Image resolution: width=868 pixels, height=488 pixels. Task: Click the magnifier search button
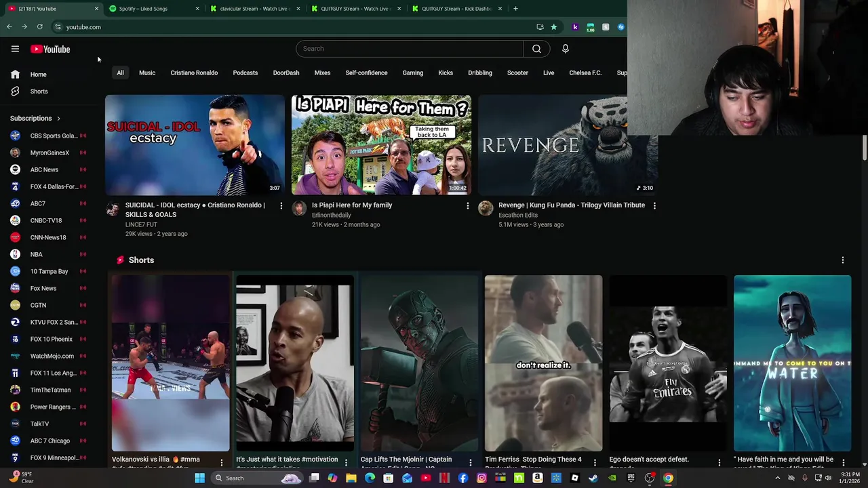coord(536,49)
